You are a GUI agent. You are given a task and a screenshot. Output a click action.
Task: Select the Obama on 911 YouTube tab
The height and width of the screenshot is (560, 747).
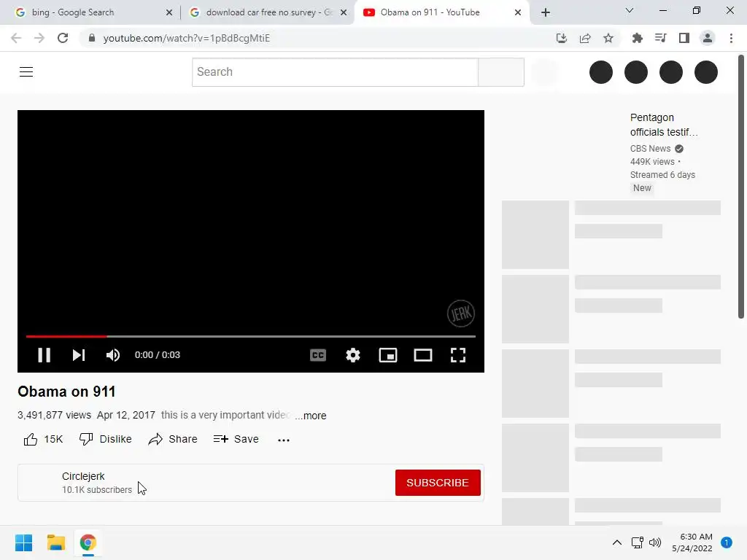(x=442, y=12)
